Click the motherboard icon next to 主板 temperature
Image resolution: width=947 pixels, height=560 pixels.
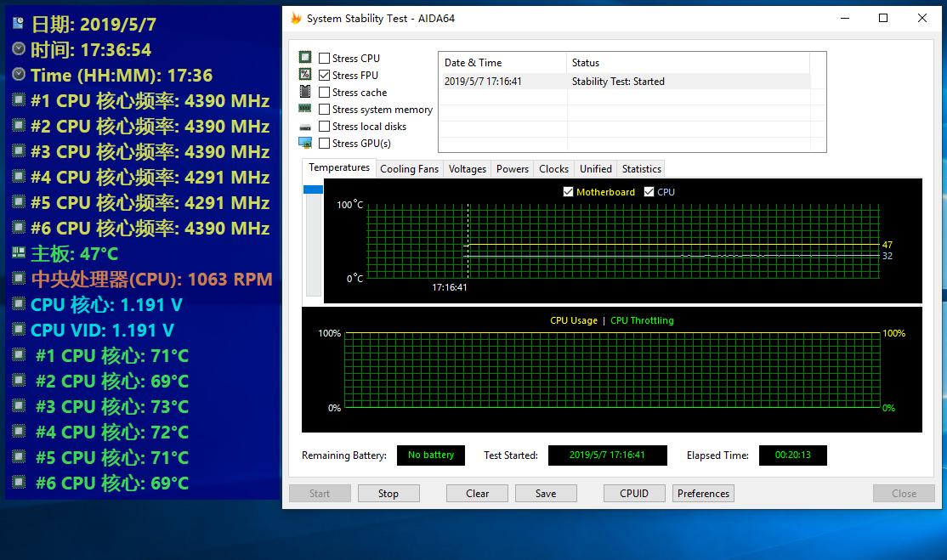click(x=19, y=253)
